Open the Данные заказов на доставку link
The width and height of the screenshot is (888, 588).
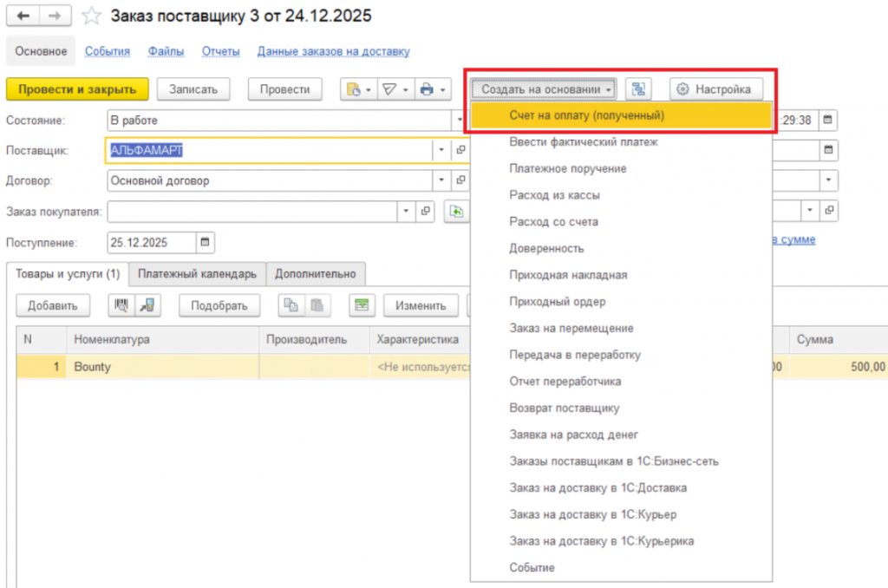tap(334, 51)
